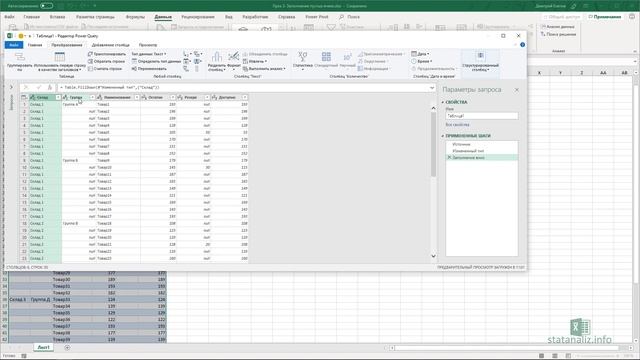This screenshot has height=360, width=640.
Task: Open Power Pivot tab in Excel
Action: [317, 17]
